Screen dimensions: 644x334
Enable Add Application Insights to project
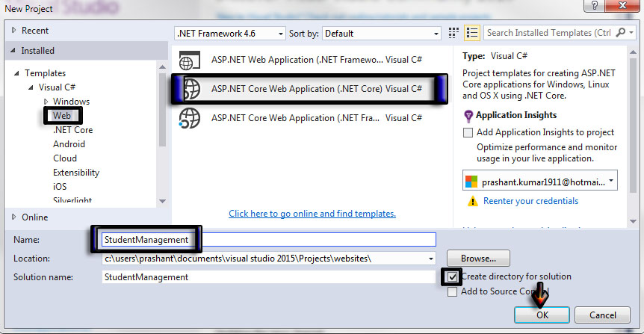click(468, 133)
